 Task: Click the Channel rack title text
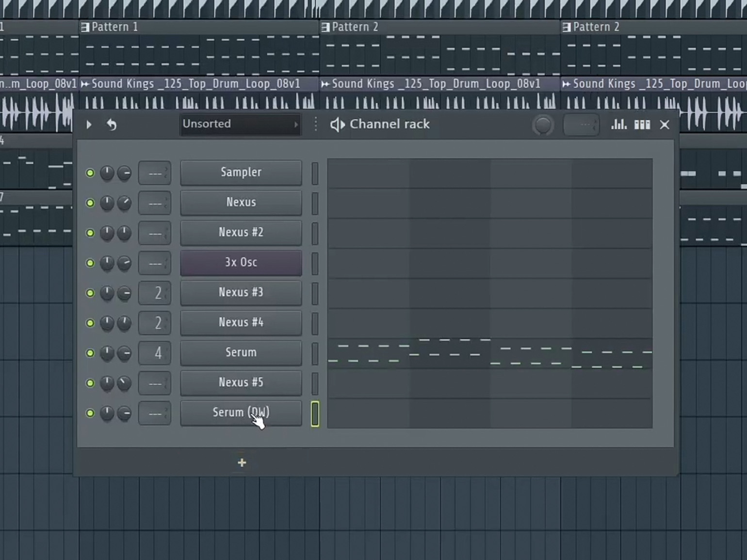pyautogui.click(x=390, y=125)
